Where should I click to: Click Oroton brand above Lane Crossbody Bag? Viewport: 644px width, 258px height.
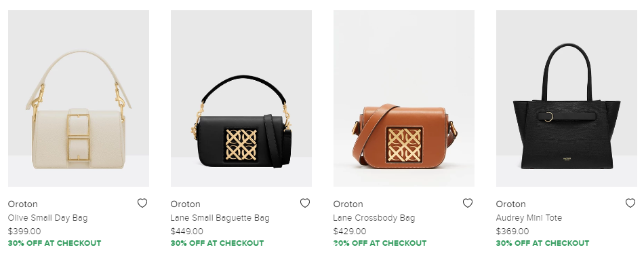point(348,204)
